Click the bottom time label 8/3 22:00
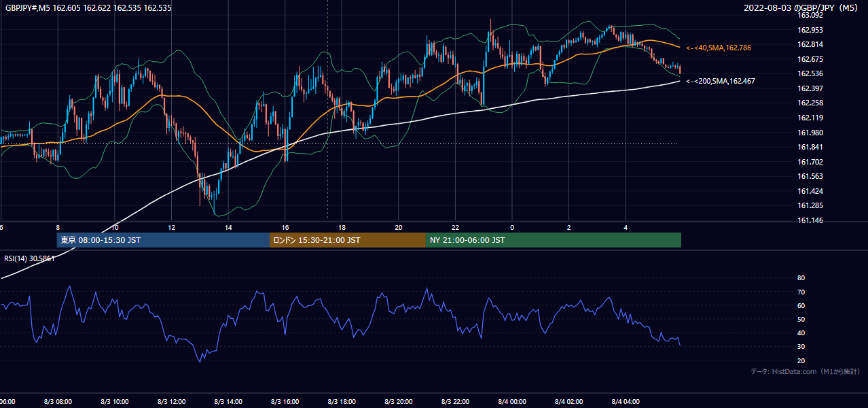The width and height of the screenshot is (868, 408). [x=455, y=402]
